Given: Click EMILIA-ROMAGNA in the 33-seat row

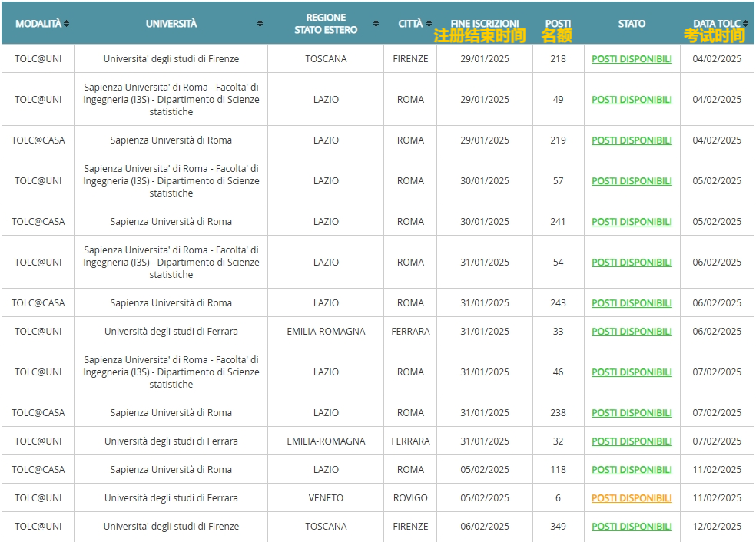Looking at the screenshot, I should click(326, 332).
